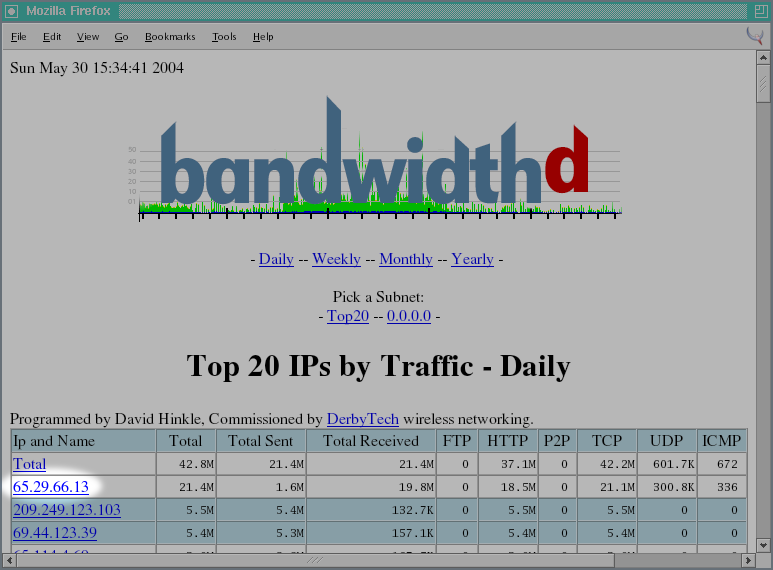Open the Bookmarks menu
Viewport: 773px width, 570px height.
point(170,36)
